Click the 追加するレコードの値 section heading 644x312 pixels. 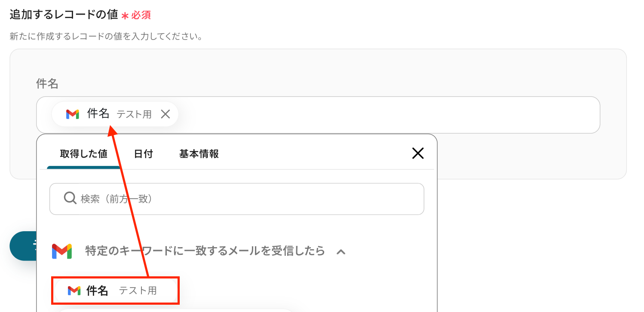pyautogui.click(x=64, y=14)
